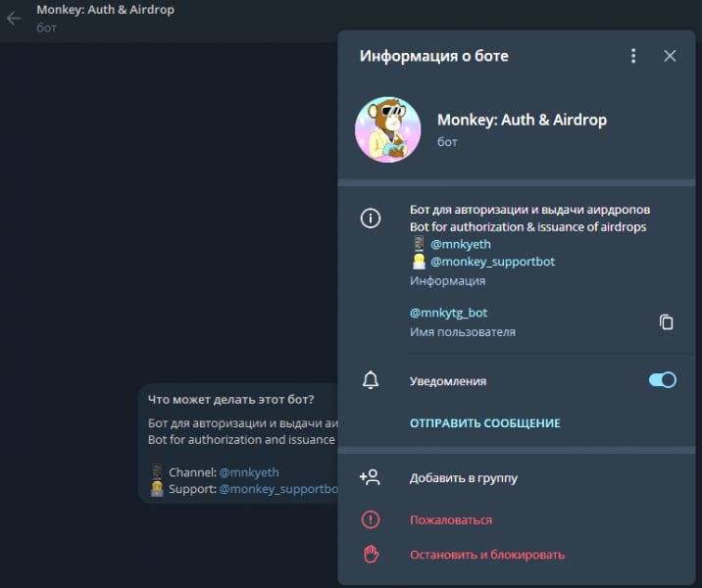Open the Monkey bot avatar picture
The image size is (702, 588).
387,129
